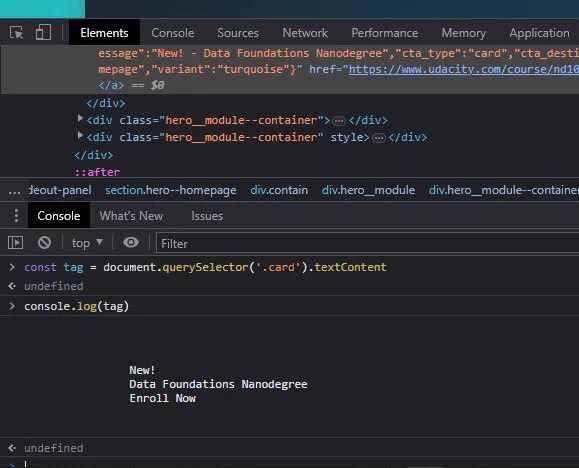This screenshot has height=468, width=579.
Task: Select div.hero__module breadcrumb item
Action: coord(368,190)
